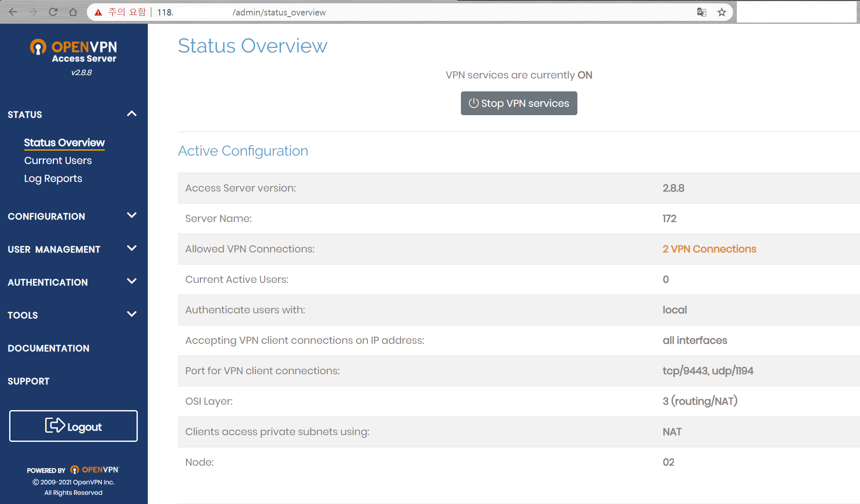Screen dimensions: 860x504
Task: Click the browser address bar URL
Action: [x=279, y=13]
